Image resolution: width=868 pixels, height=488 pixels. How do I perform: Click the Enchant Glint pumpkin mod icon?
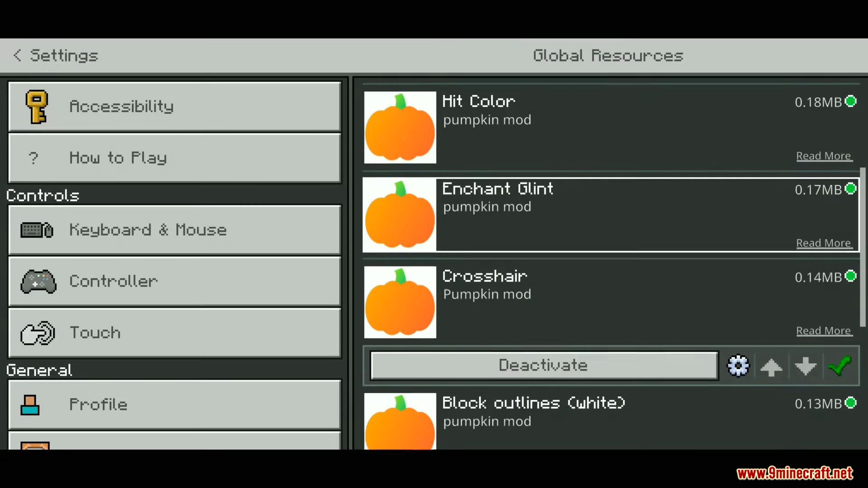pos(400,215)
